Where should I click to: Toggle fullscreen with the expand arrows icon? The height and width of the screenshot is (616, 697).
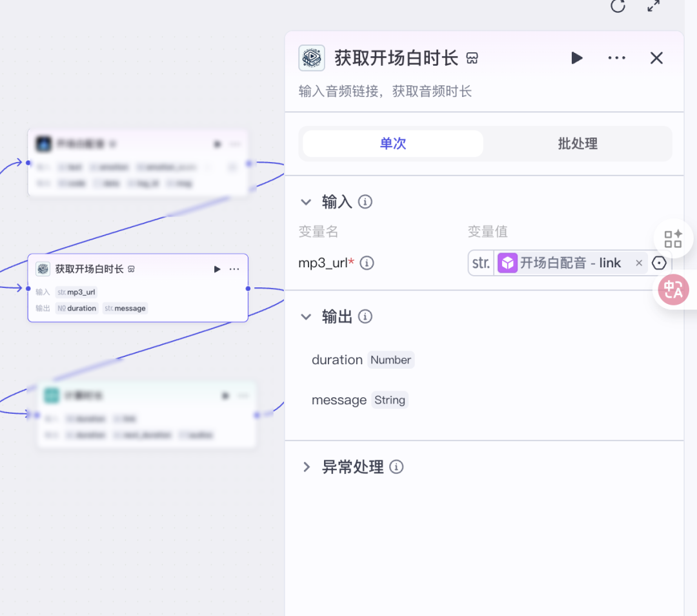pyautogui.click(x=653, y=6)
